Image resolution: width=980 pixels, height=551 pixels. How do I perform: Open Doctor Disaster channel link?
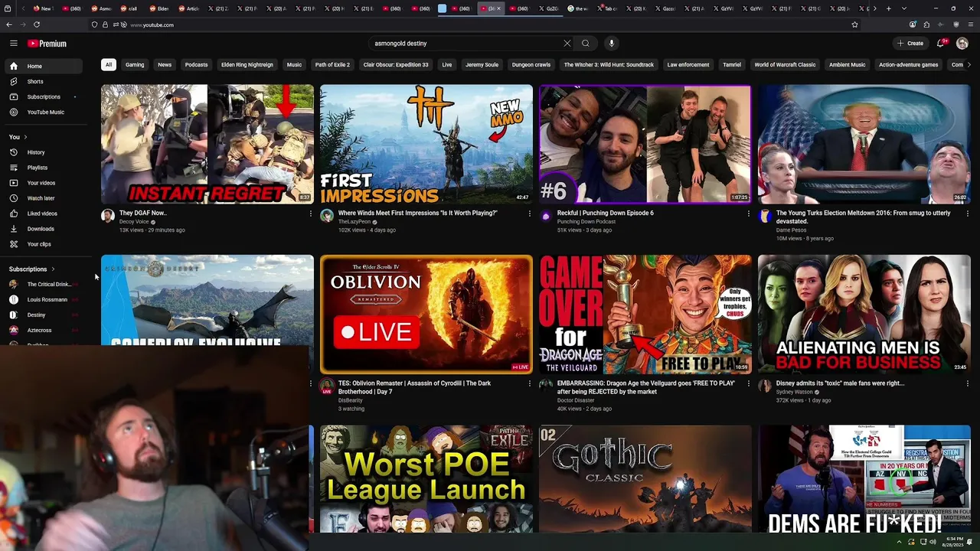click(x=576, y=400)
